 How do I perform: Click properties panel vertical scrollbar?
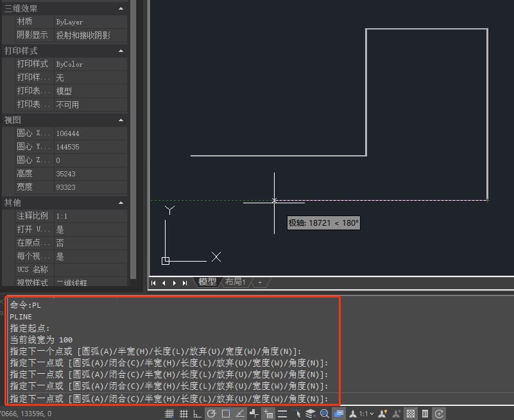coord(133,140)
